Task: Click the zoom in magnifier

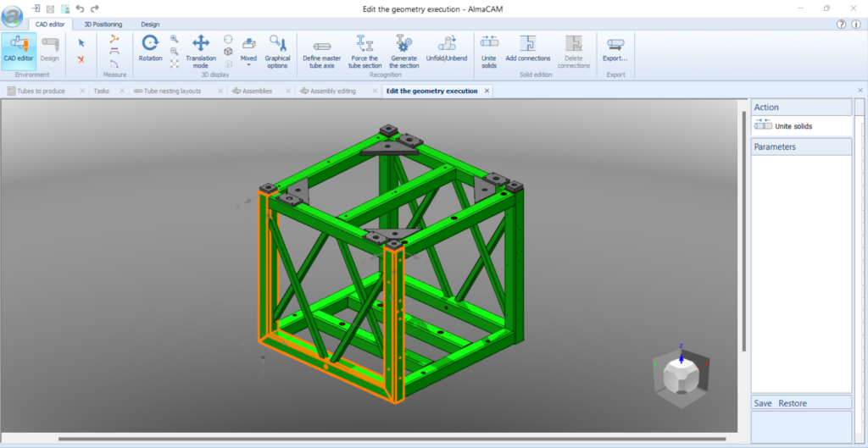Action: click(175, 39)
